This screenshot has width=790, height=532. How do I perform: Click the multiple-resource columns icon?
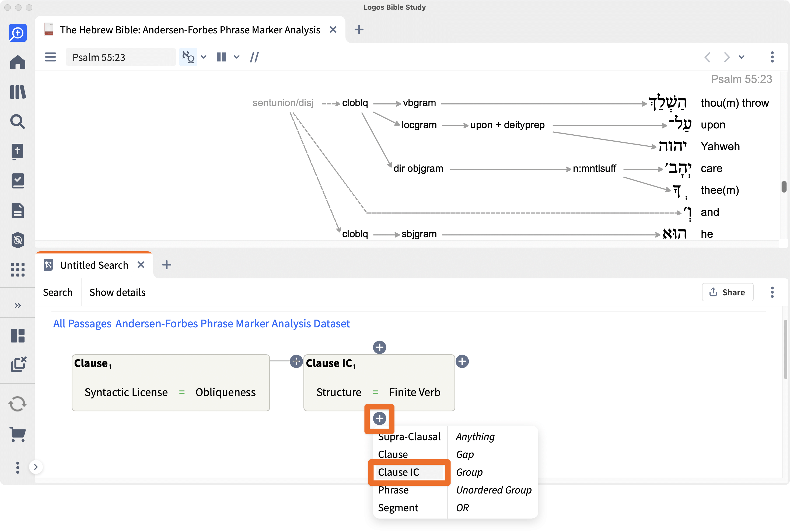(x=221, y=57)
